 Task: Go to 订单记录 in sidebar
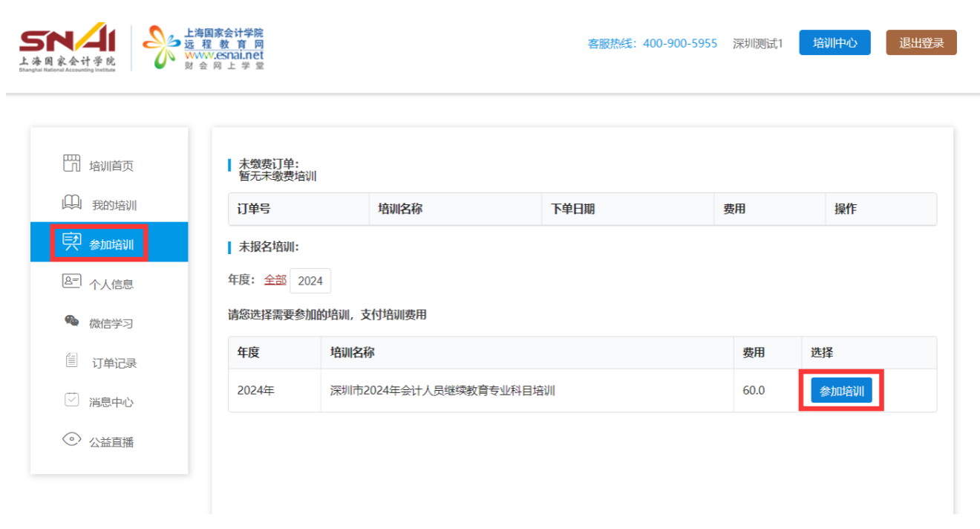(114, 363)
